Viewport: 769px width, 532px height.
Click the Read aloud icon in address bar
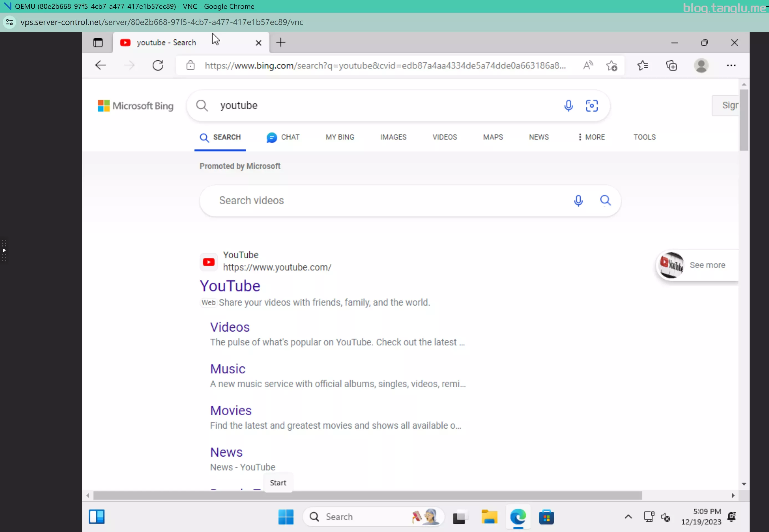[x=588, y=65]
